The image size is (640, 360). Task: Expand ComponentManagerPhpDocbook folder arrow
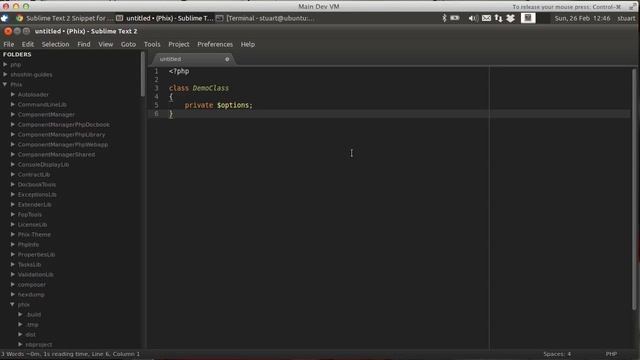(13, 124)
